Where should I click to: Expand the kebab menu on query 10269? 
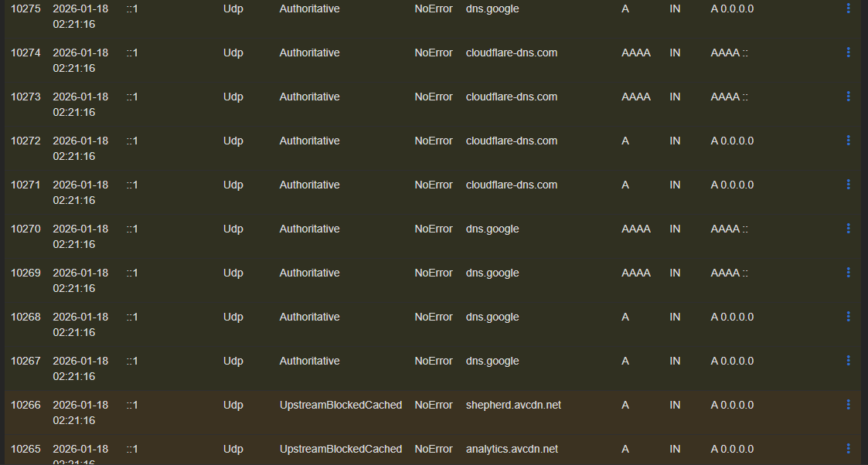(848, 272)
